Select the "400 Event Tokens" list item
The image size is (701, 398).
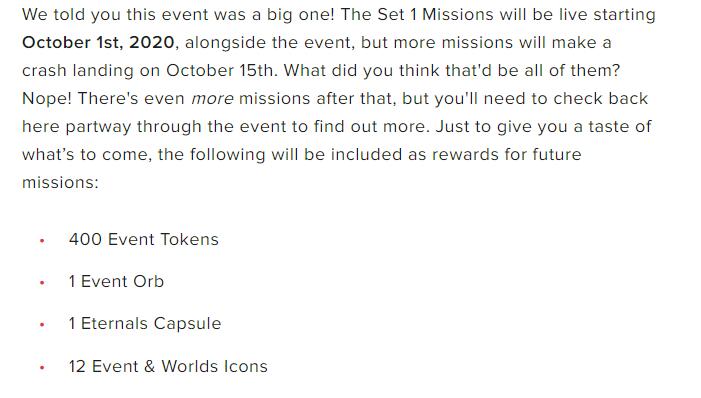(144, 239)
